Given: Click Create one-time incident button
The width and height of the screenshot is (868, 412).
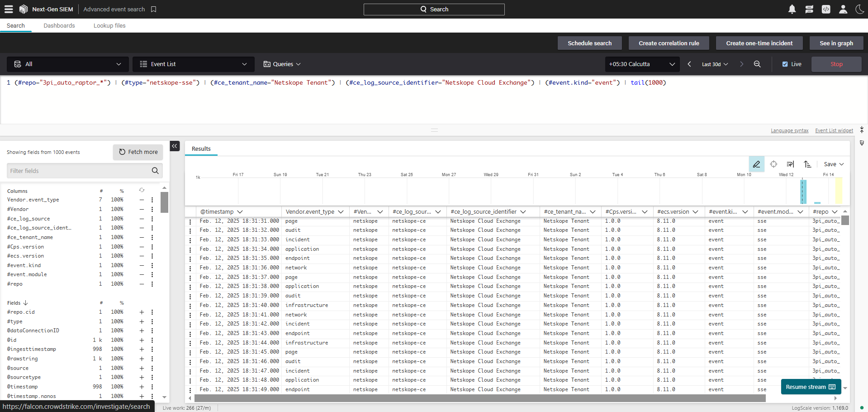Looking at the screenshot, I should click(x=759, y=43).
